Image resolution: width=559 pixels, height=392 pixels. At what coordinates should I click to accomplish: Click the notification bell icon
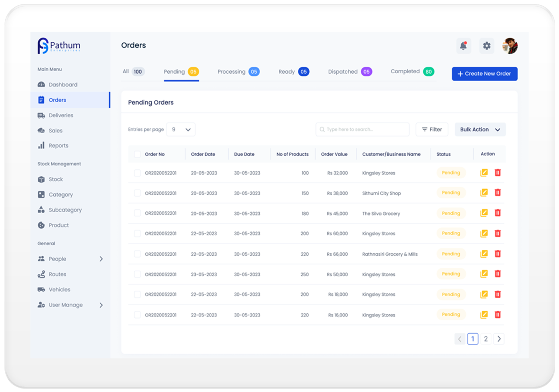click(464, 45)
